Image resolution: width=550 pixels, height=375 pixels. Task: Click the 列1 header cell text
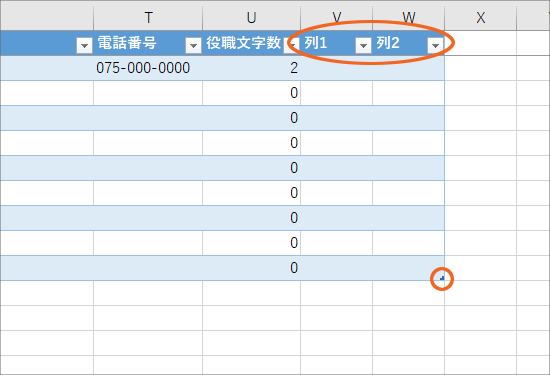316,43
